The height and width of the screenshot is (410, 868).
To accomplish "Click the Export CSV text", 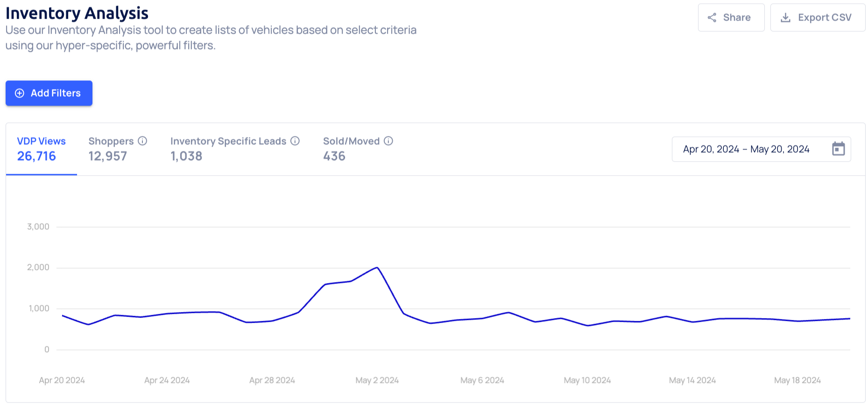I will 825,18.
